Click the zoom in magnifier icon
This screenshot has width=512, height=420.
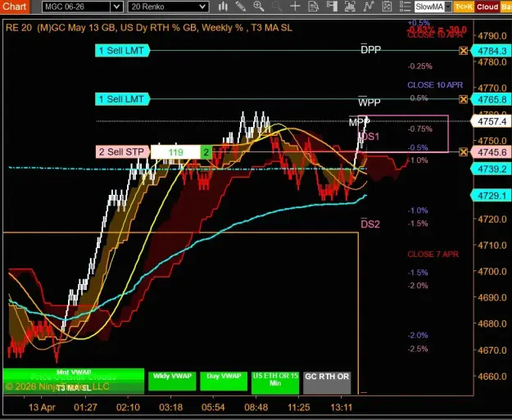click(259, 7)
